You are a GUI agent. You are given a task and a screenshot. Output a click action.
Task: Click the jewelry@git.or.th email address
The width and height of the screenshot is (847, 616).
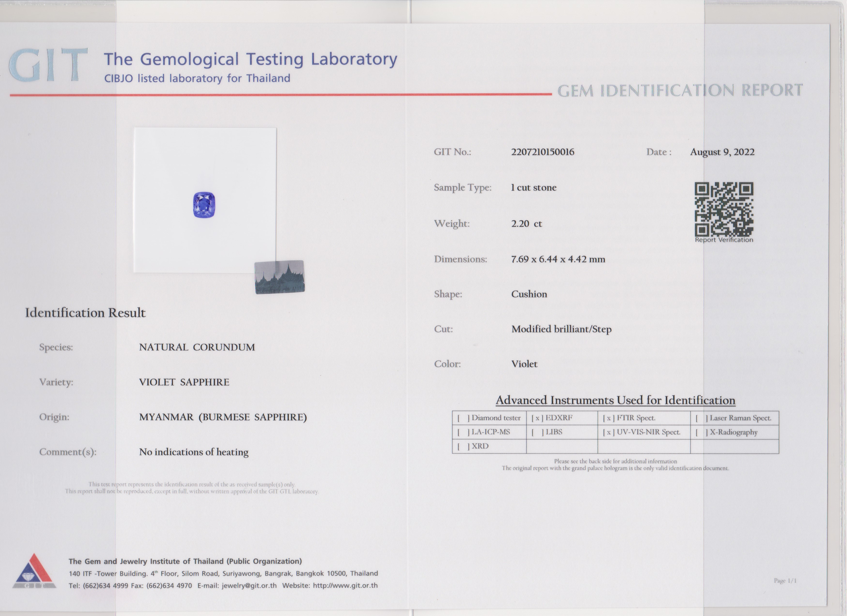coord(249,585)
